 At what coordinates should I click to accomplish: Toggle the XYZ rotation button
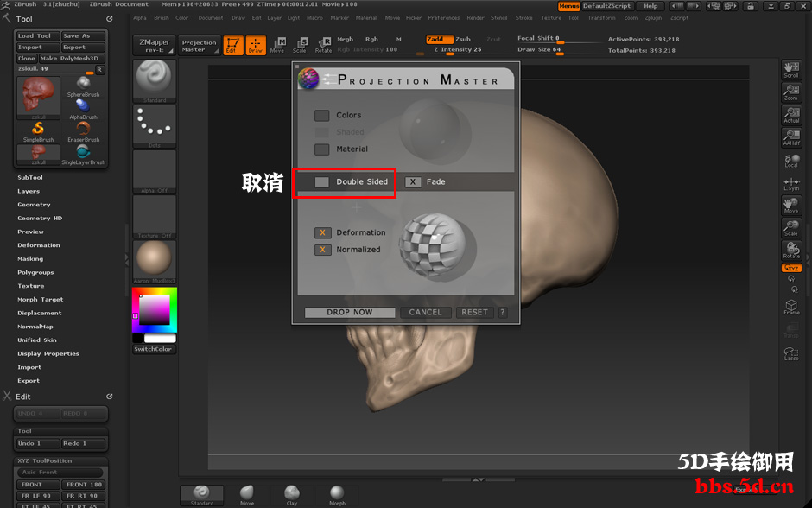791,268
